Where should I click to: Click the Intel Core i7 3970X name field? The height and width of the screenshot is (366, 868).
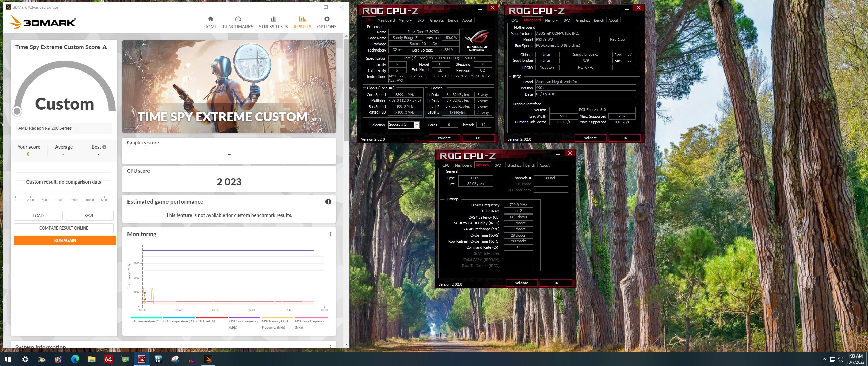tap(423, 32)
